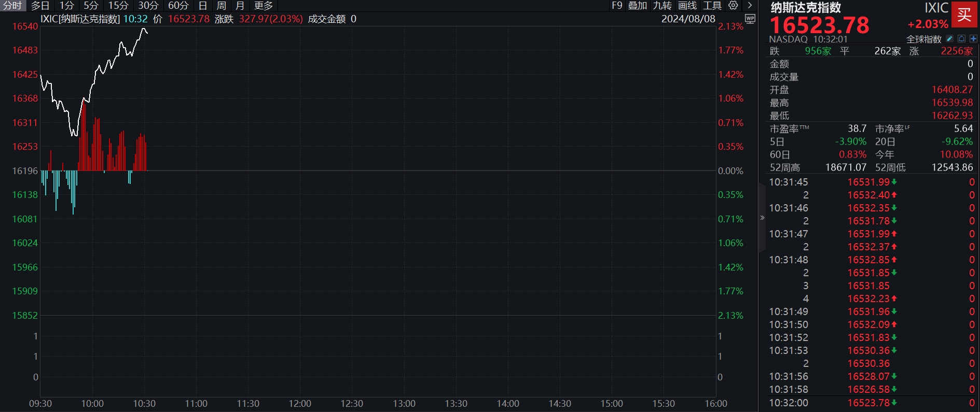Click the 16:00 time axis label

pos(716,404)
